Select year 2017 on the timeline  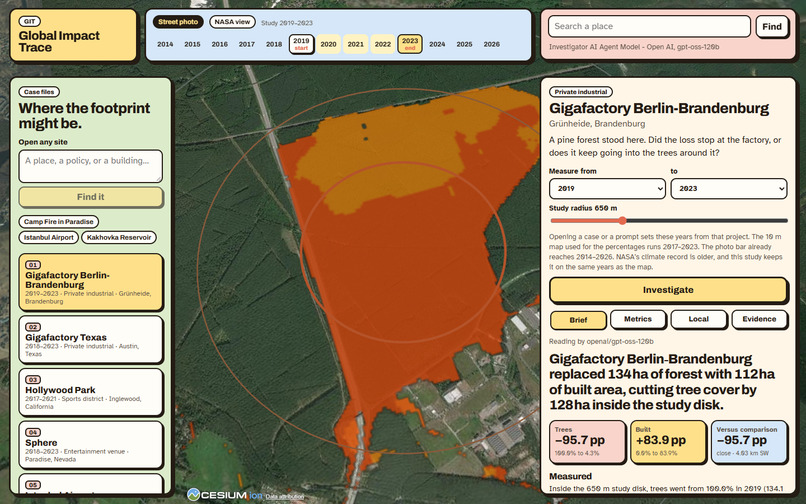coord(247,44)
